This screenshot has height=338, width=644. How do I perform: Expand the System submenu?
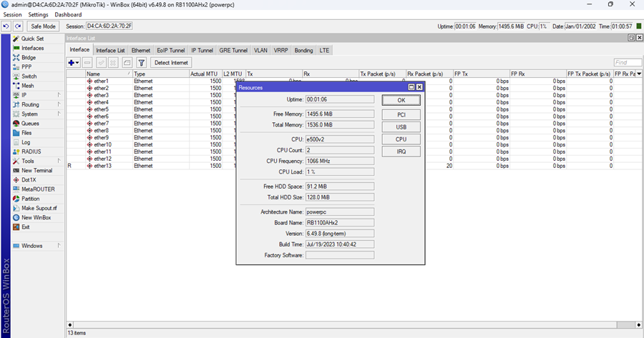(37, 114)
